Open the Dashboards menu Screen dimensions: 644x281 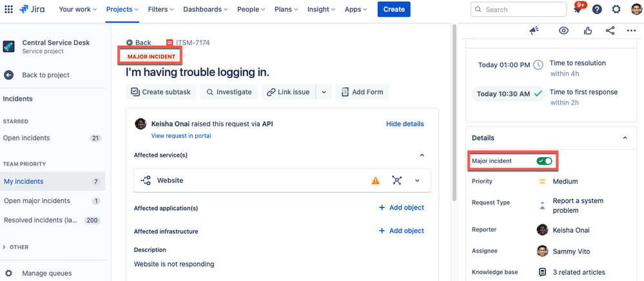pos(206,9)
